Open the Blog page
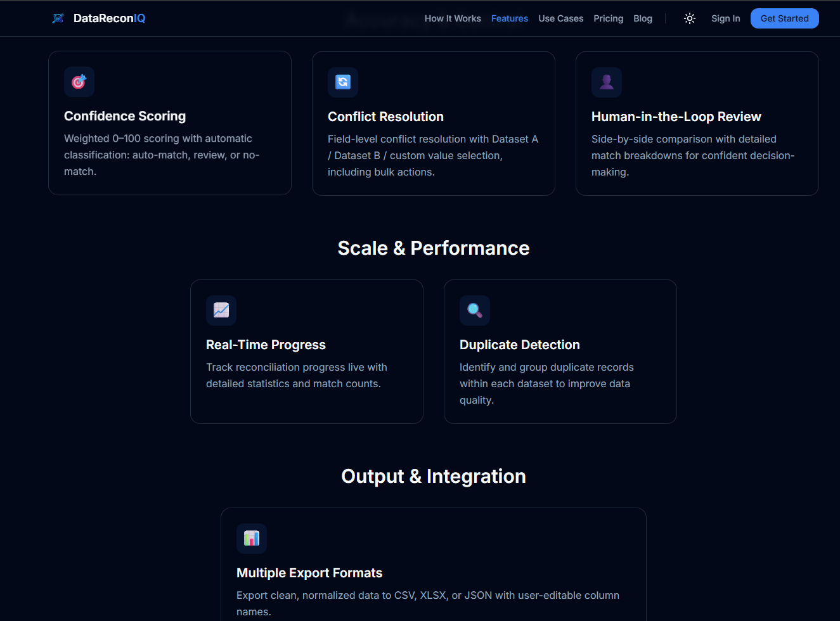The width and height of the screenshot is (840, 621). click(642, 18)
